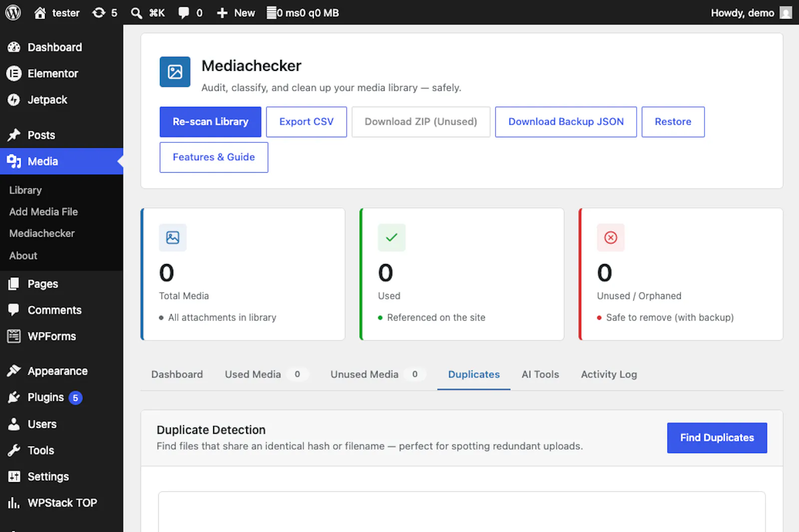The width and height of the screenshot is (799, 532).
Task: Open WPForms in the sidebar
Action: [61, 336]
